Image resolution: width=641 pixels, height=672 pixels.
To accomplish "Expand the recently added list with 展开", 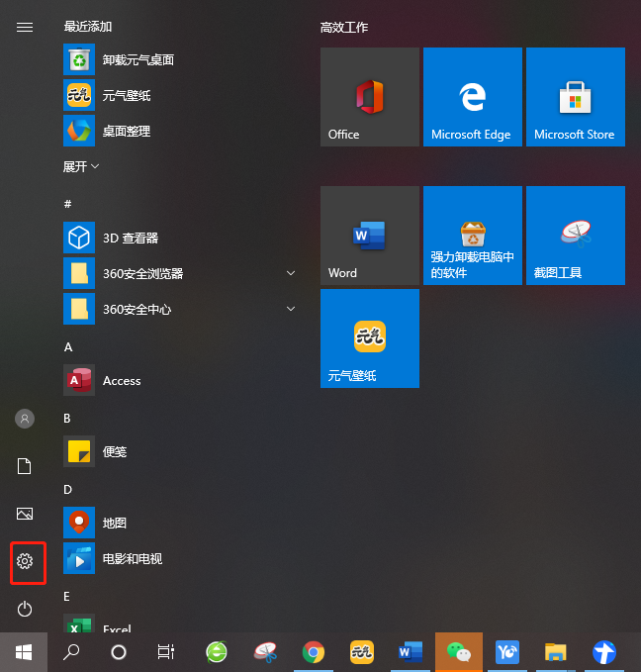I will click(80, 166).
